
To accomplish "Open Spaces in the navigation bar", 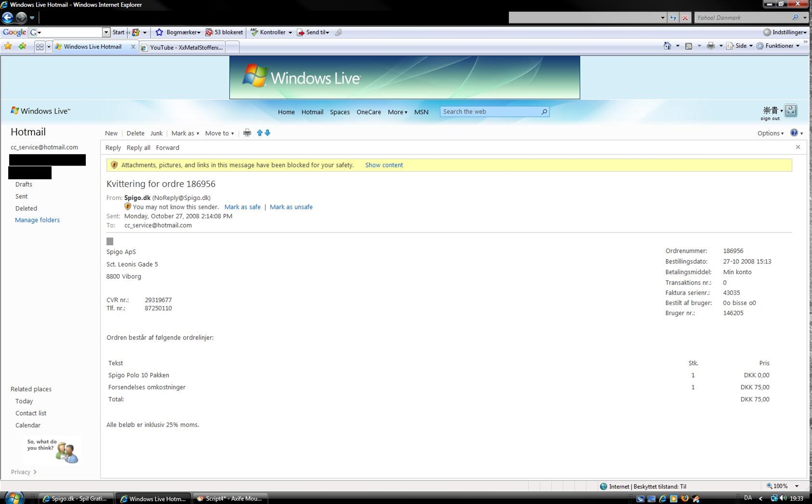I will coord(340,112).
